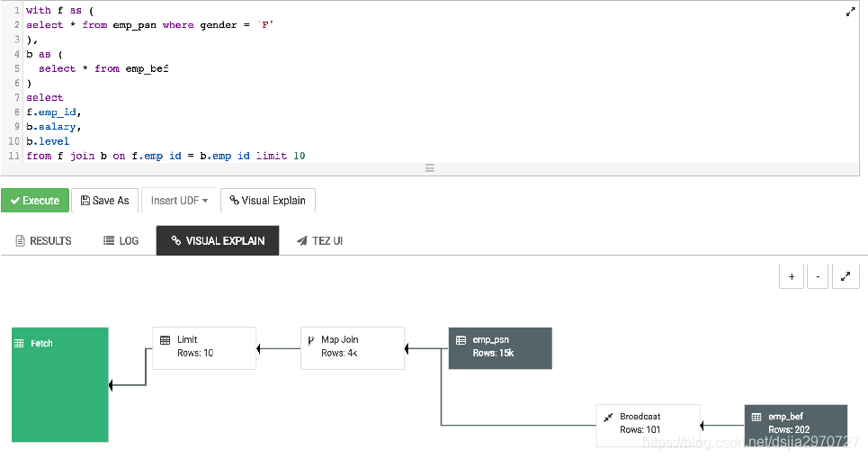Click the floppy icon on Save As
868x459 pixels.
85,201
